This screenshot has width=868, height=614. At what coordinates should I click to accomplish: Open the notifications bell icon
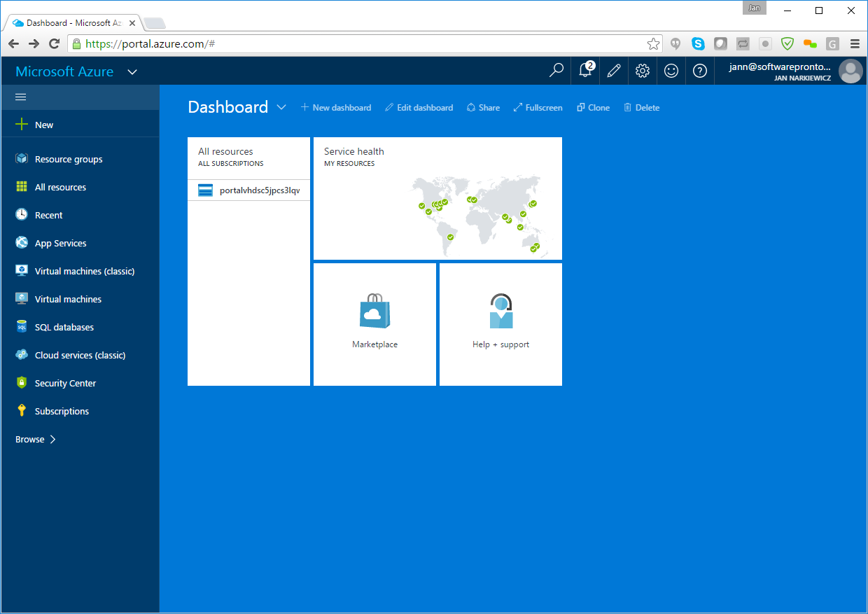click(x=586, y=70)
